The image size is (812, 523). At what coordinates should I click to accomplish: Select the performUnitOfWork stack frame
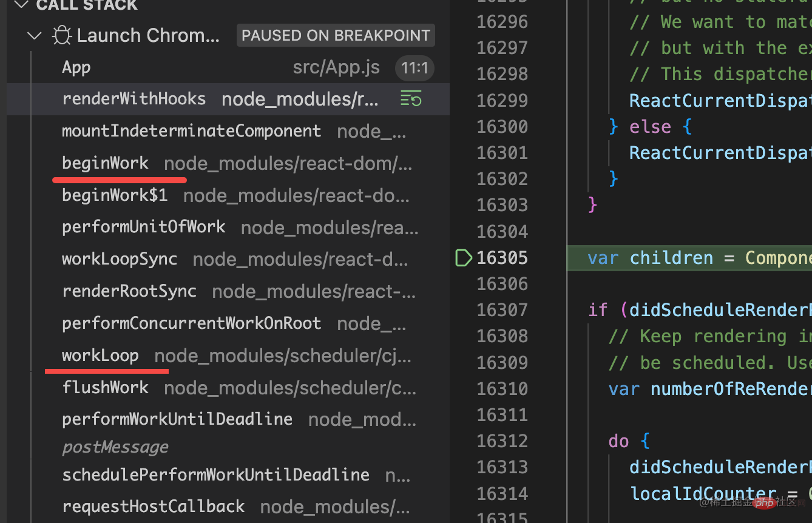(228, 227)
